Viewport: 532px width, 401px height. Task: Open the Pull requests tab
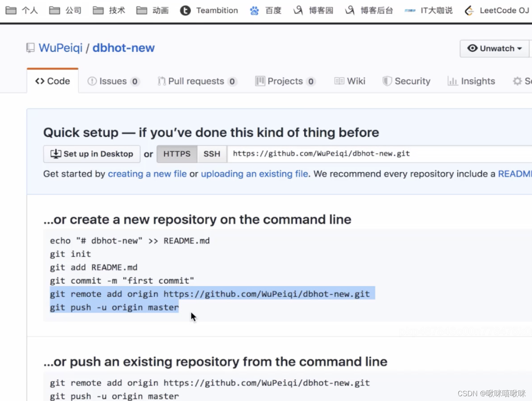(197, 81)
